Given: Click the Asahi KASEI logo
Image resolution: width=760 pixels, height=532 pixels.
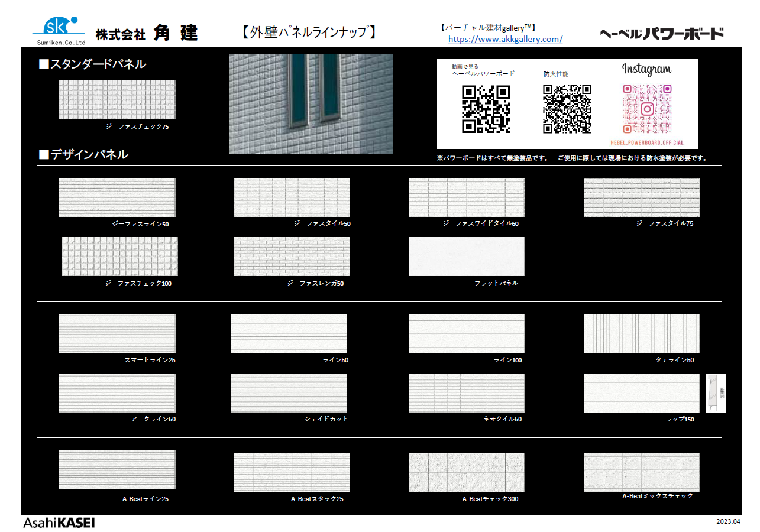Looking at the screenshot, I should pos(59,523).
